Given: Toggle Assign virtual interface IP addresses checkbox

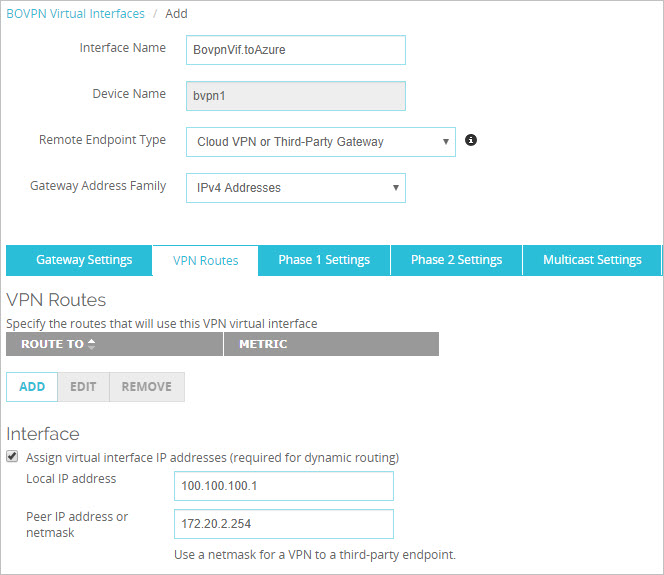Looking at the screenshot, I should [x=12, y=457].
